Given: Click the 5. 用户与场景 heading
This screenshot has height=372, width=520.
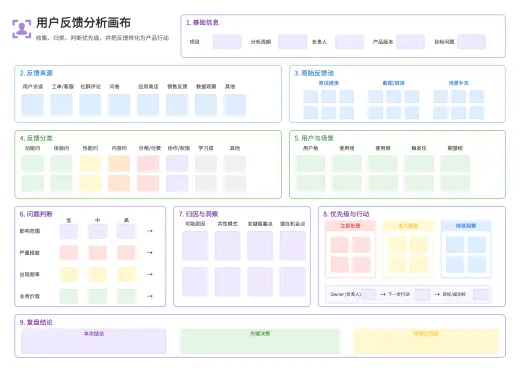Looking at the screenshot, I should (x=314, y=138).
